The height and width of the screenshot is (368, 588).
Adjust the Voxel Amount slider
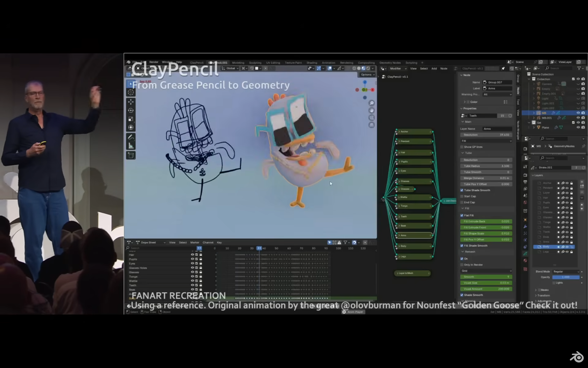tap(486, 289)
